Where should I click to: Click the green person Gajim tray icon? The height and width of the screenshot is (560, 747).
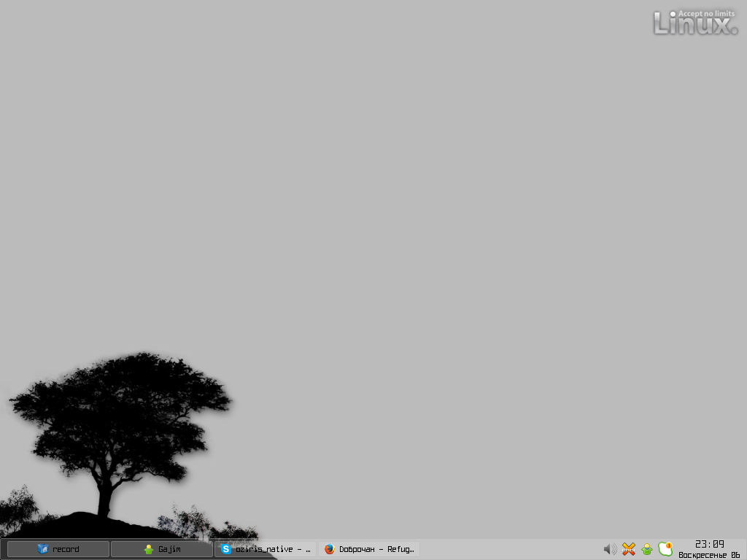[646, 549]
